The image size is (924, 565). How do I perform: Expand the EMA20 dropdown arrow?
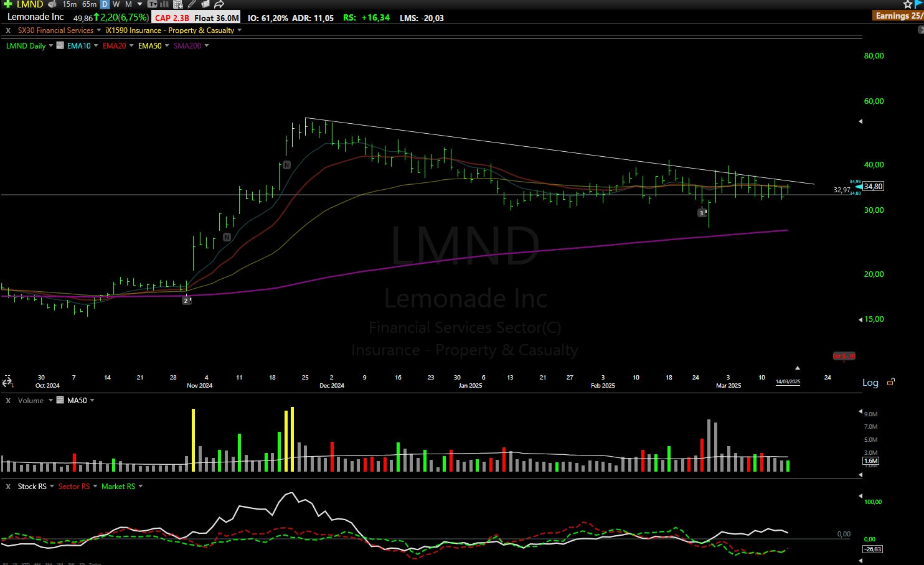click(131, 45)
